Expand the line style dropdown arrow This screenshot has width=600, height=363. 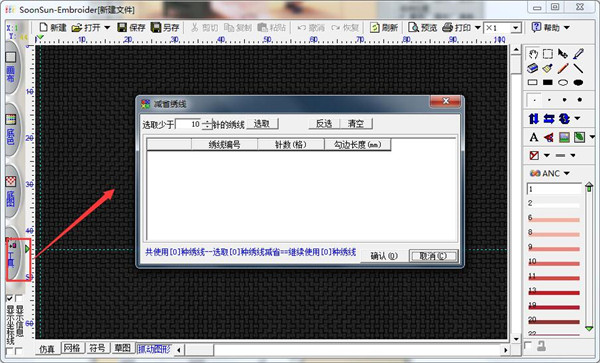tap(573, 155)
